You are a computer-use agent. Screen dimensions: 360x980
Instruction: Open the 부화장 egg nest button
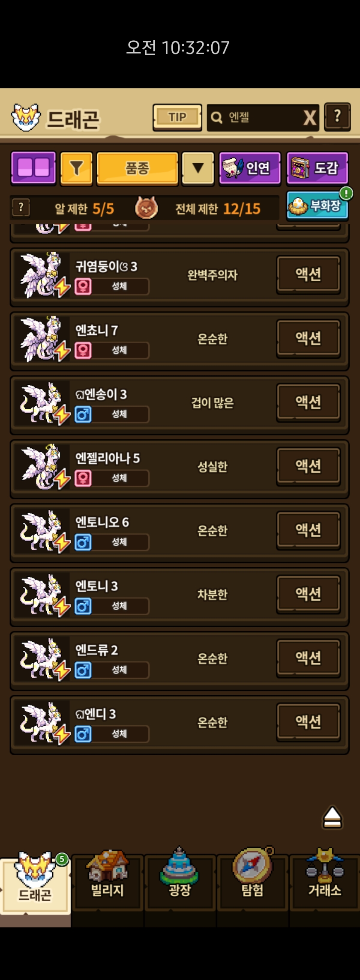[317, 206]
